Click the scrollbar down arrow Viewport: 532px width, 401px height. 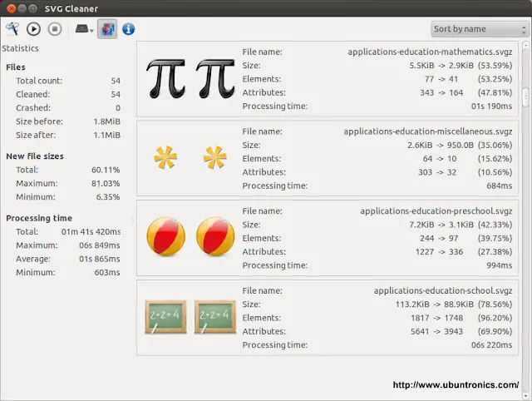pos(525,396)
